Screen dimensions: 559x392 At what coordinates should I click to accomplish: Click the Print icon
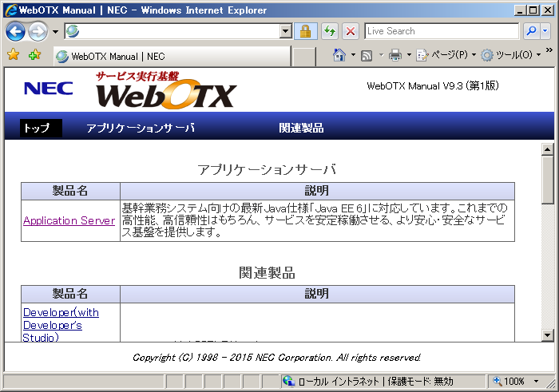pos(395,55)
